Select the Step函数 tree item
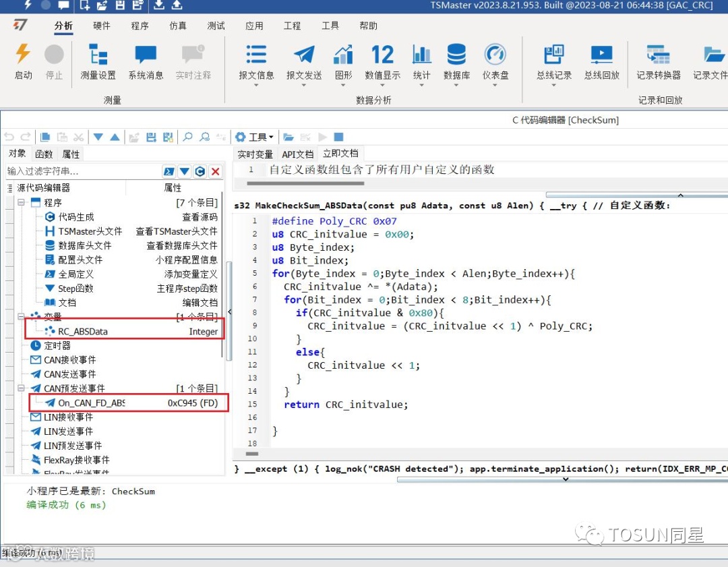Screen dimensions: 728x567 75,289
